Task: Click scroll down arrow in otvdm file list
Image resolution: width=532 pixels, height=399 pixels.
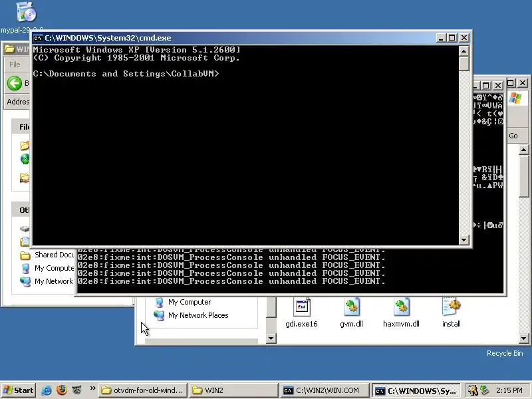Action: point(523,338)
